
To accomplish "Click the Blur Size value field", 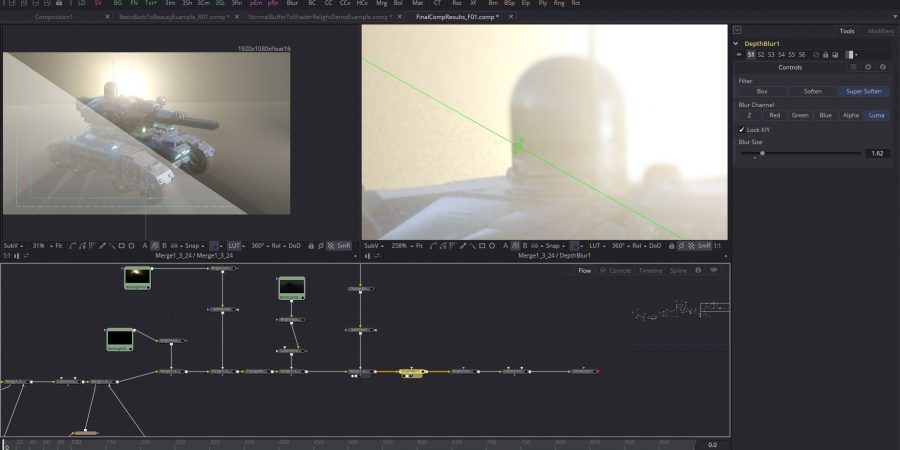I will point(877,153).
